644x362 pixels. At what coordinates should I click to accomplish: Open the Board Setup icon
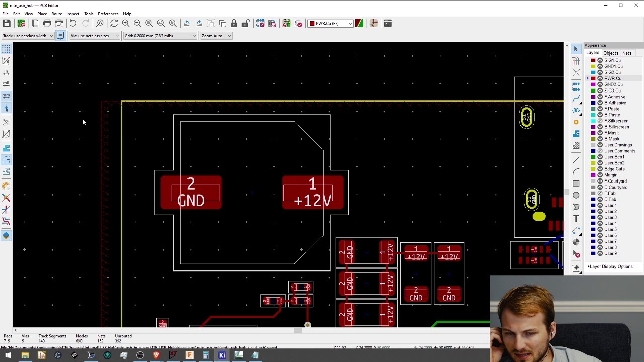[x=21, y=23]
